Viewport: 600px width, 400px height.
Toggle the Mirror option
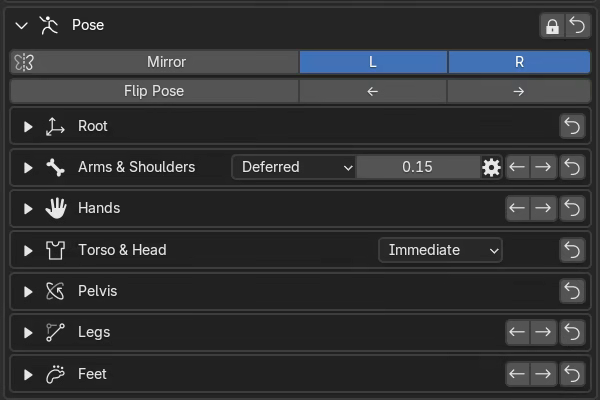pos(155,62)
